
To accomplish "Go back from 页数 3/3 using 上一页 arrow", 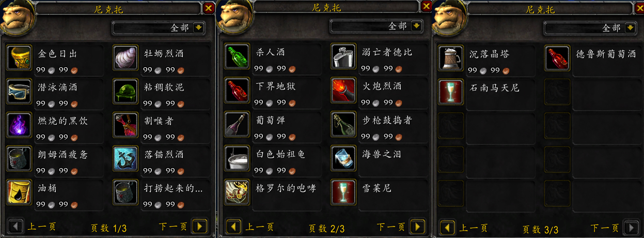I will point(447,227).
